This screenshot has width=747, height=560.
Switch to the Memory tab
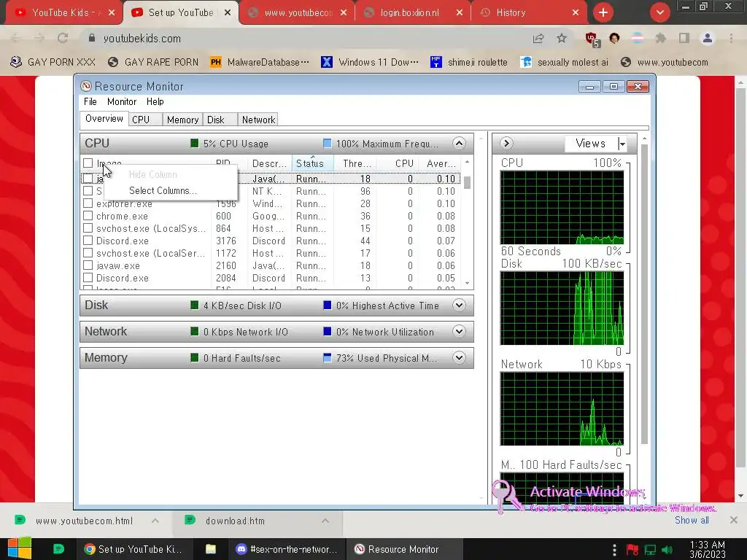(182, 120)
